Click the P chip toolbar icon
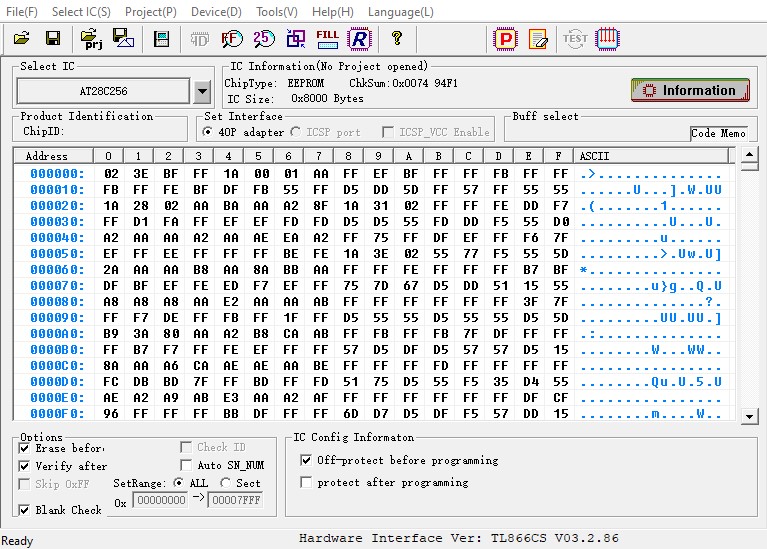Viewport: 767px width, 549px height. pyautogui.click(x=506, y=39)
